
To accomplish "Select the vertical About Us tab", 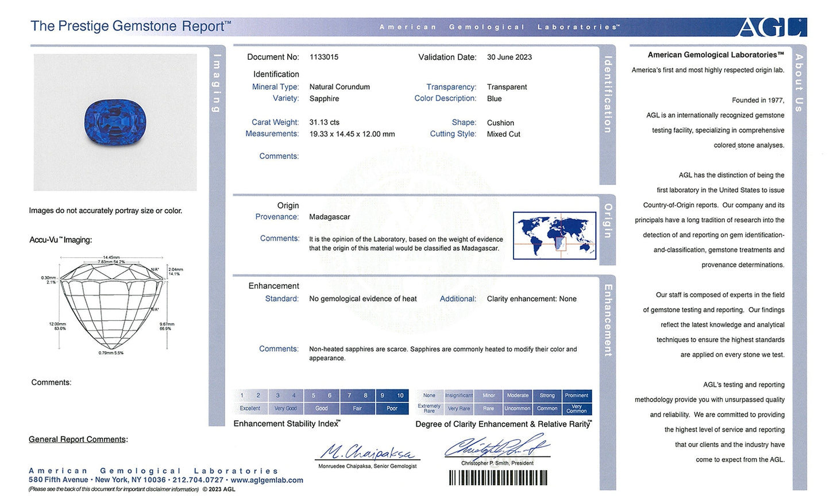I will coord(799,83).
